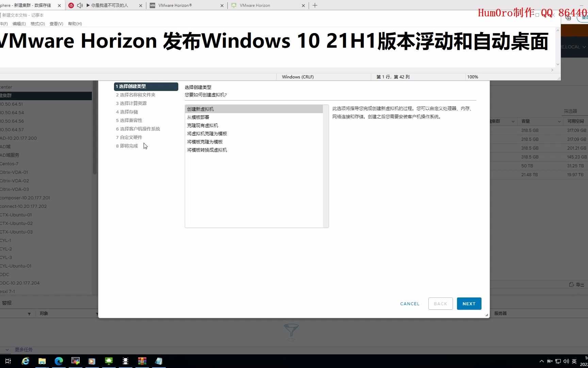
Task: Open Internet Explorer from the taskbar
Action: (26, 361)
